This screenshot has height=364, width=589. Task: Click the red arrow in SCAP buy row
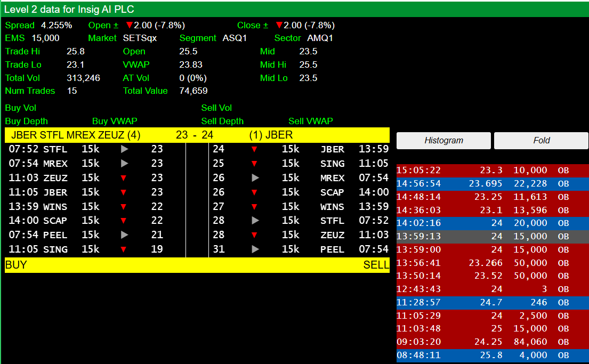124,221
